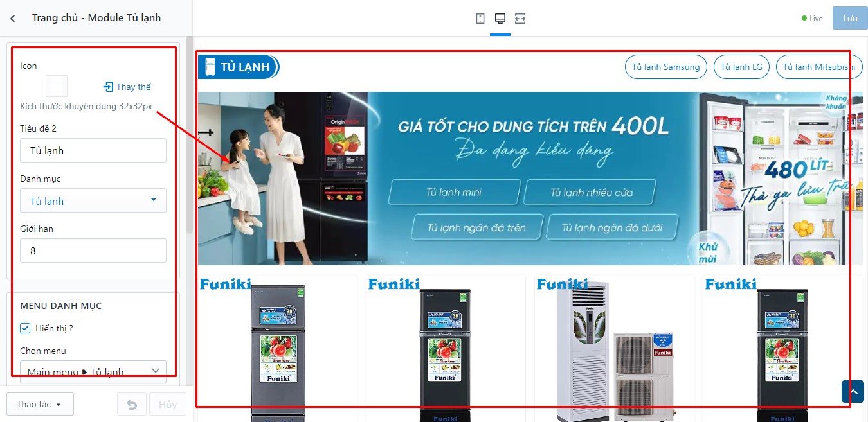
Task: Switch to mobile preview icon
Action: (x=480, y=19)
